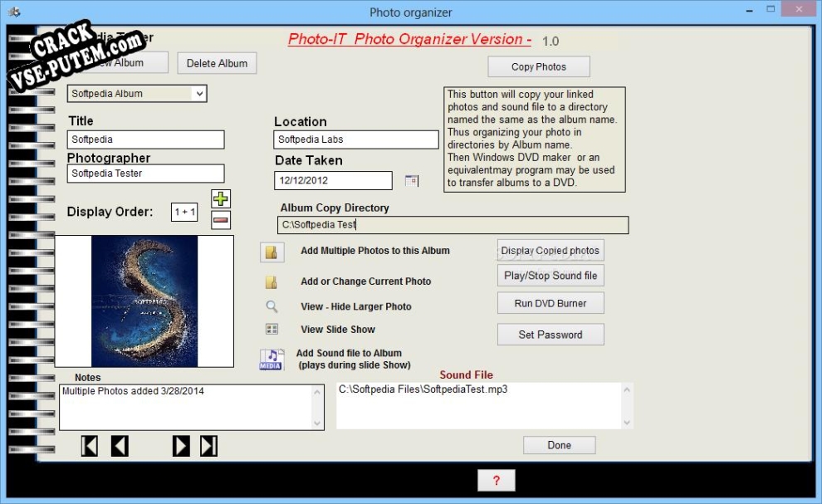Image resolution: width=822 pixels, height=504 pixels.
Task: Click the Copy Photos description text box
Action: pyautogui.click(x=535, y=139)
